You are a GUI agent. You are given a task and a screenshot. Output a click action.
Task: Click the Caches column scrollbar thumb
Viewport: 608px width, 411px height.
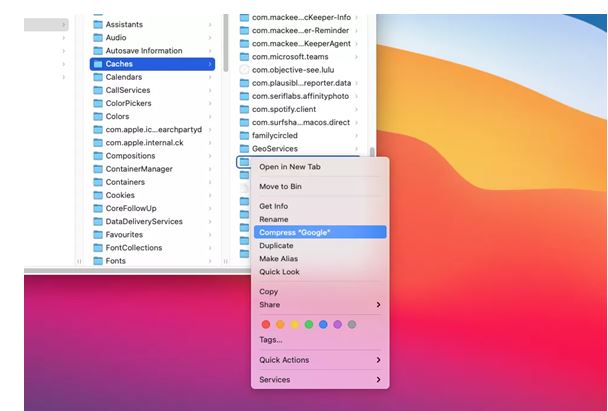pyautogui.click(x=372, y=152)
